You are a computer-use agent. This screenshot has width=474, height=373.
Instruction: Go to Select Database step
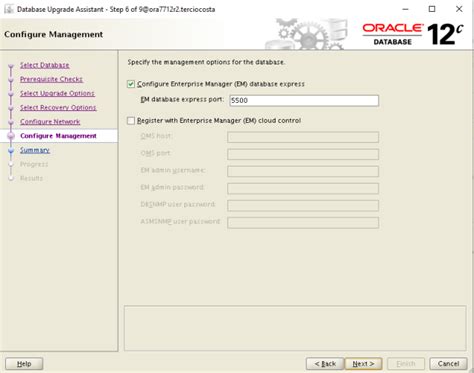point(45,65)
